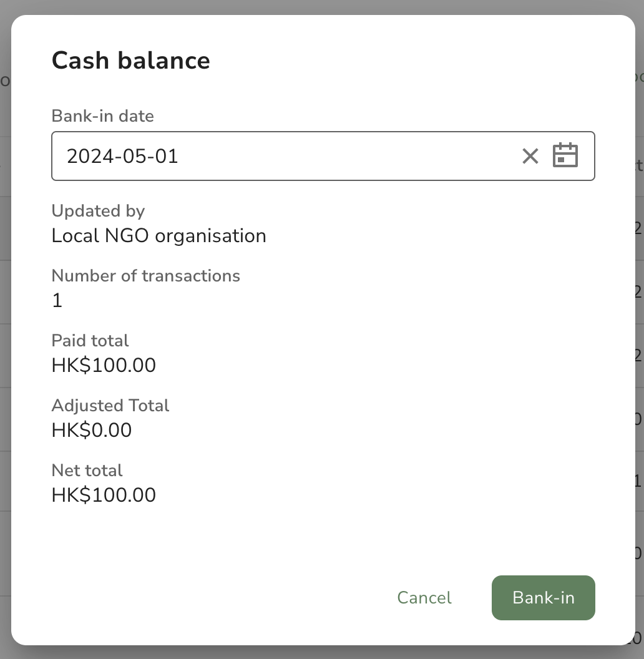Click the Cash balance dialog title
This screenshot has width=644, height=659.
[130, 61]
